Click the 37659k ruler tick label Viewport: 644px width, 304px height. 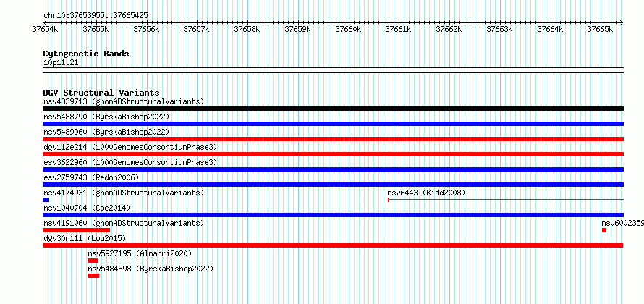click(298, 29)
